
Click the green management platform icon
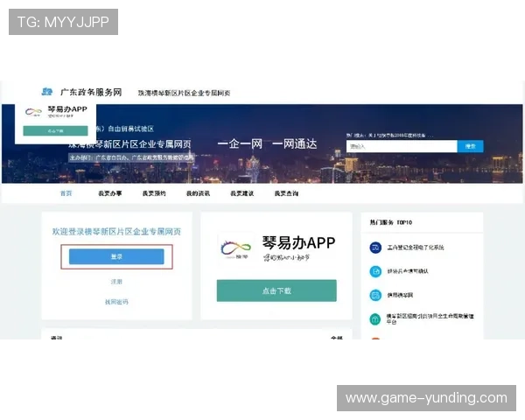tap(375, 319)
